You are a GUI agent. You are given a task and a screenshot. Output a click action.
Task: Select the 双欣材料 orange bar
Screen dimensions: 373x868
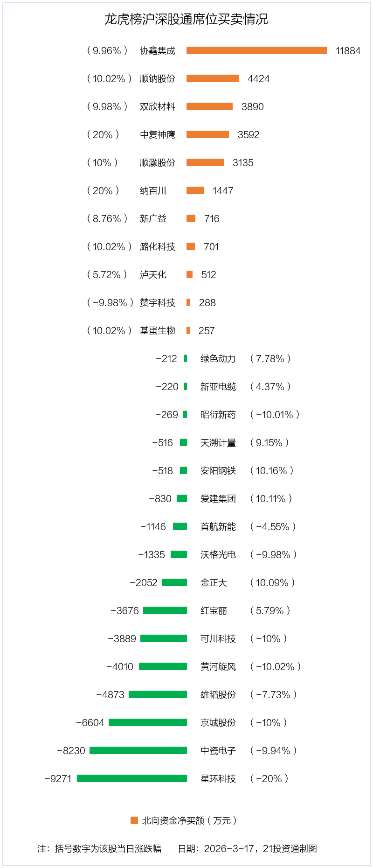(x=209, y=106)
